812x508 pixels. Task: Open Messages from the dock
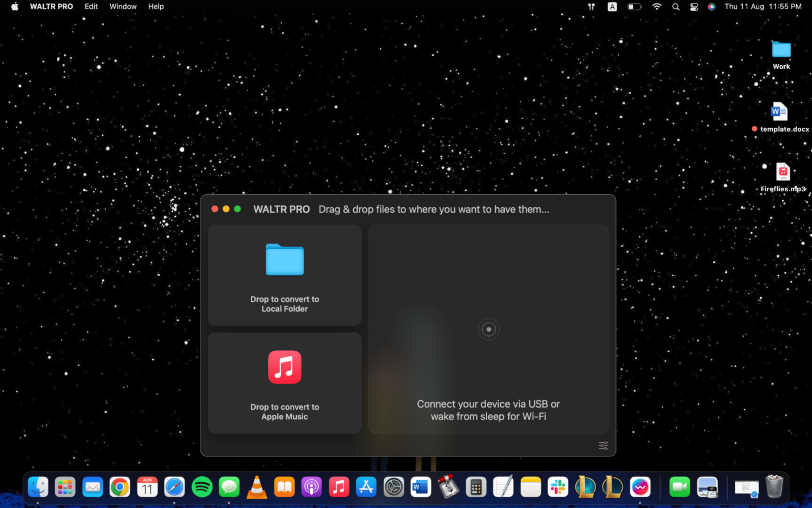[x=229, y=487]
